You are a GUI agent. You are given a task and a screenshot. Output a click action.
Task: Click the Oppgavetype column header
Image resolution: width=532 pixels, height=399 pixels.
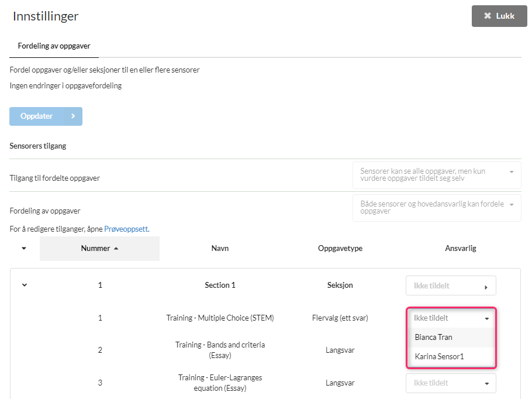(x=340, y=248)
